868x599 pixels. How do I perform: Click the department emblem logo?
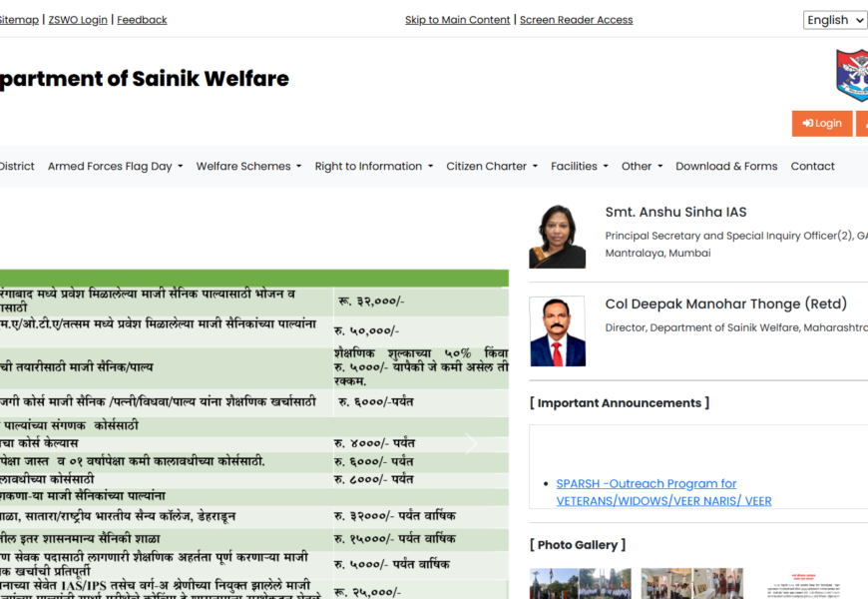[x=852, y=76]
